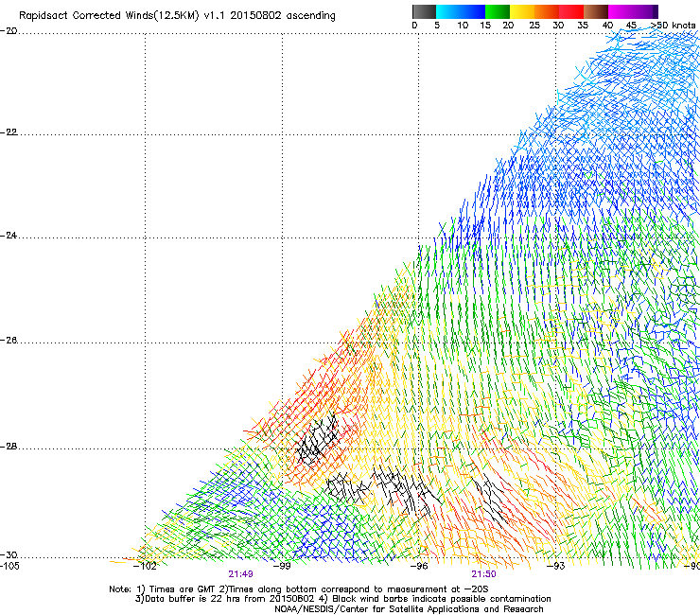Screen dimensions: 700x615
Task: Click the -30 latitude axis label
Action: point(9,554)
